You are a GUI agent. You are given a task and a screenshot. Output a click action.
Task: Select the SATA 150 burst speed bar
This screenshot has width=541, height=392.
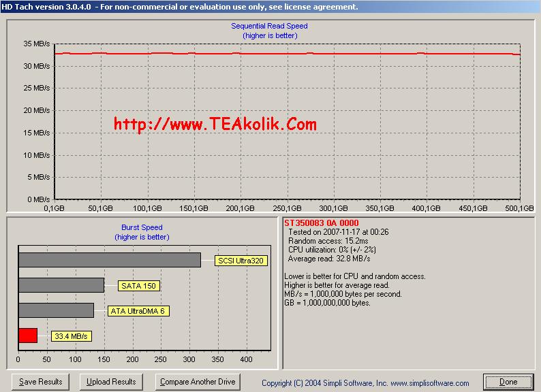tap(61, 285)
